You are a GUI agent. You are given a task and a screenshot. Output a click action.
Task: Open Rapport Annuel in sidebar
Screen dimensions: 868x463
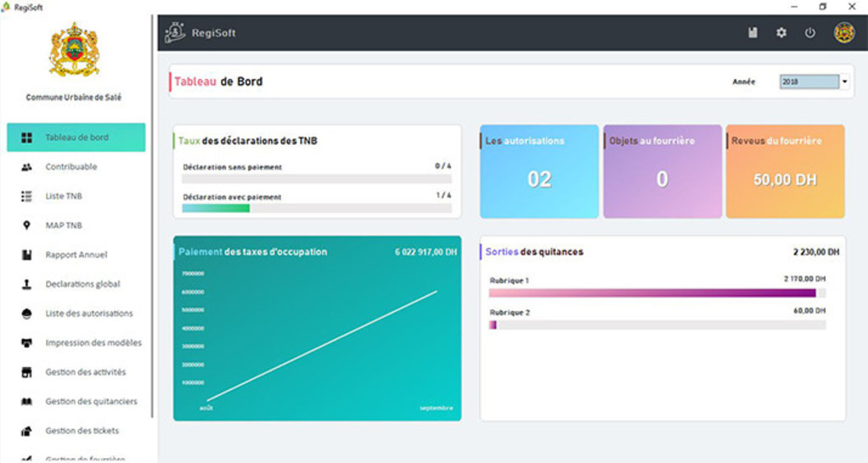tap(75, 255)
